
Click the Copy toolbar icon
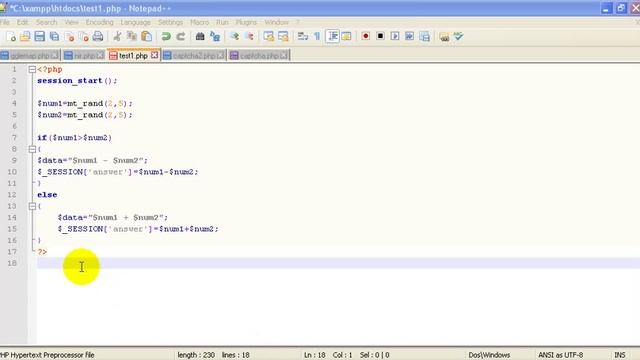point(131,37)
